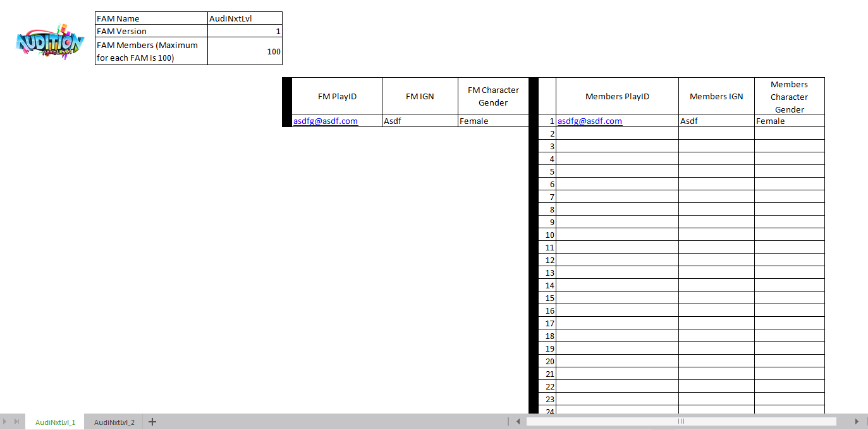Click the previous sheet navigation arrow
868x430 pixels.
pyautogui.click(x=6, y=422)
